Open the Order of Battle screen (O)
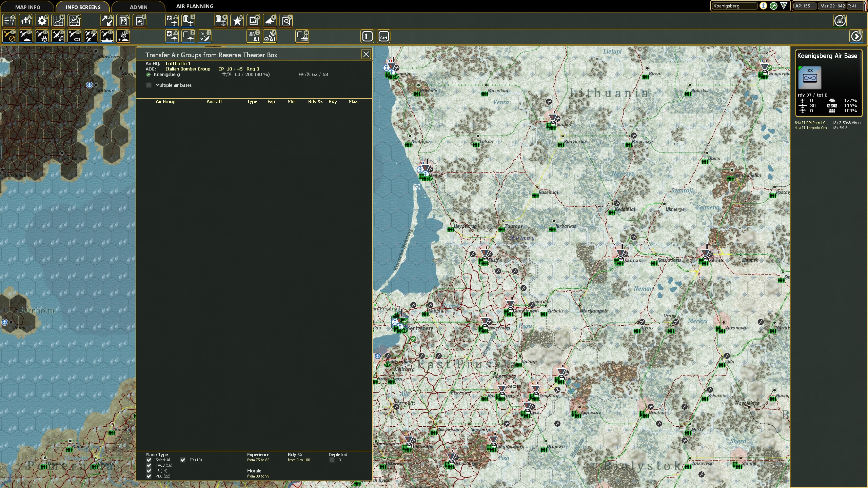 (x=9, y=21)
